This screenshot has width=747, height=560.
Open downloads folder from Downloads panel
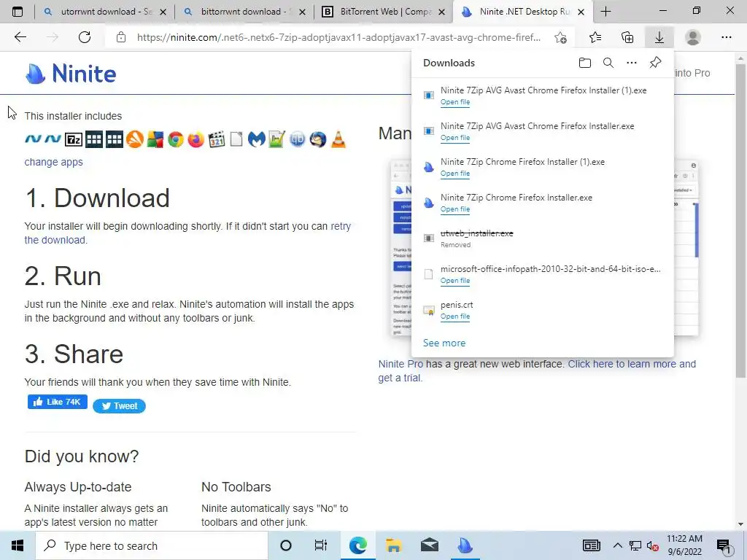(x=585, y=63)
